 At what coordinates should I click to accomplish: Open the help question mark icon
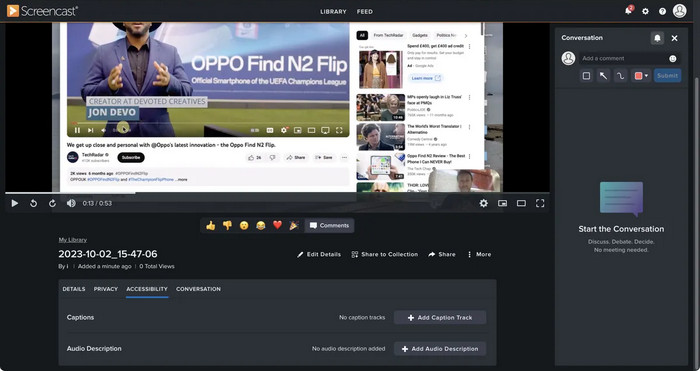tap(662, 11)
